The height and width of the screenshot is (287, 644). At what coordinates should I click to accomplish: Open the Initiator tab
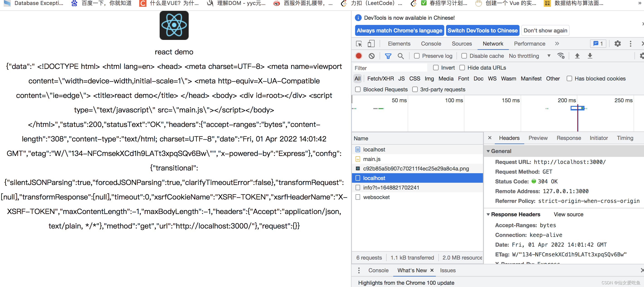[598, 138]
